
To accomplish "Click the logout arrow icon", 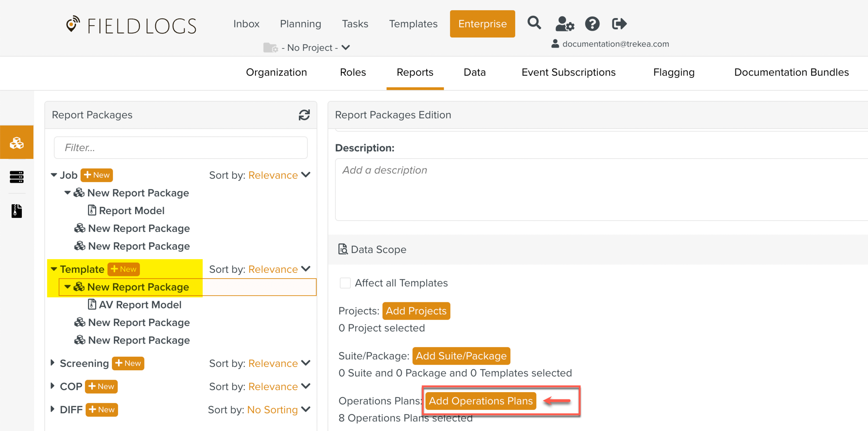I will pos(619,24).
